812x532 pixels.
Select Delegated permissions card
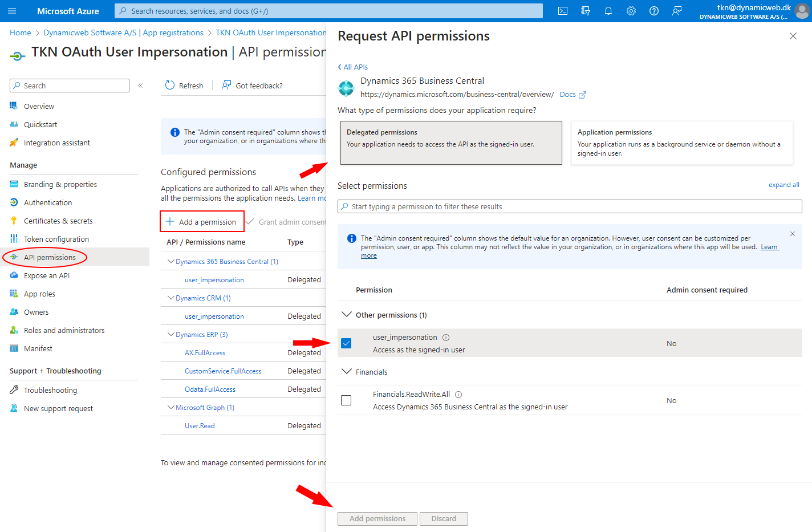[451, 143]
